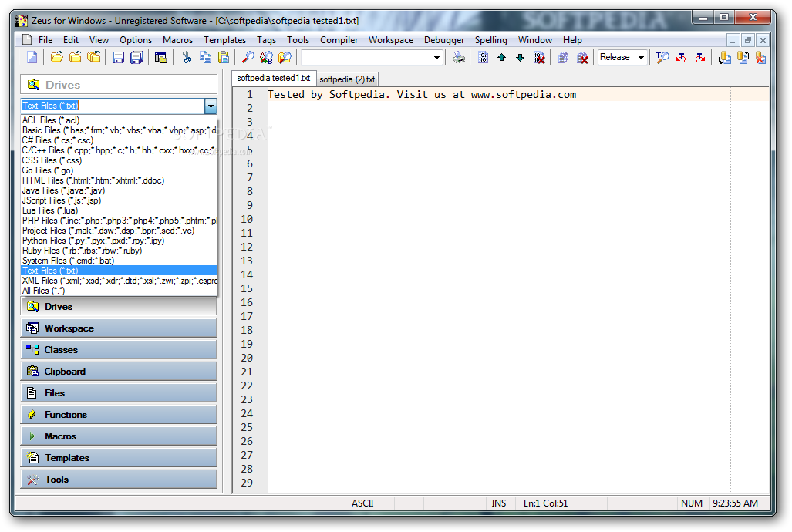Open the Release configuration dropdown
This screenshot has width=792, height=532.
(x=641, y=58)
